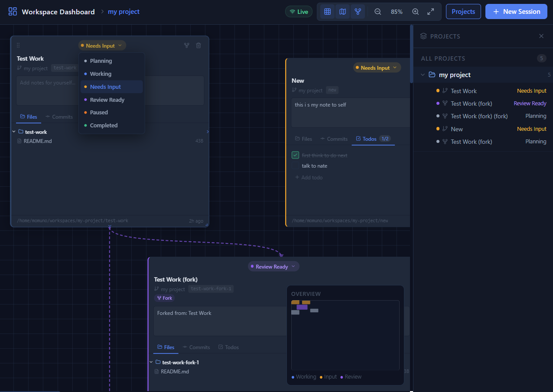553x392 pixels.
Task: Zoom out with the minus magnifier icon
Action: click(x=378, y=12)
